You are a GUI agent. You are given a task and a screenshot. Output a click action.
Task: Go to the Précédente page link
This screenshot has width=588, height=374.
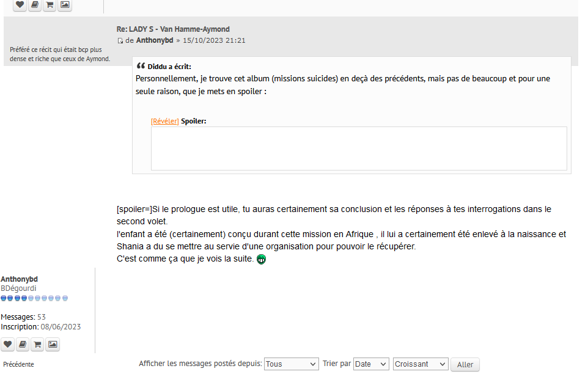(18, 364)
